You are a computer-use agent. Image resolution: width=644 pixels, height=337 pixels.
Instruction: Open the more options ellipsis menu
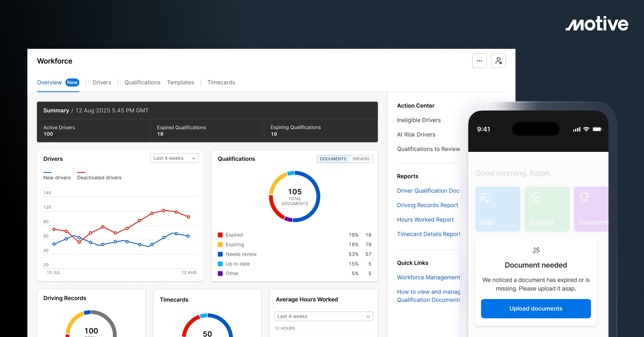(479, 61)
